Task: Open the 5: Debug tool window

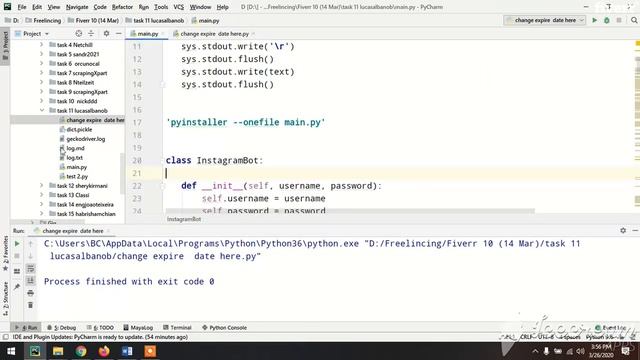Action: click(x=62, y=327)
